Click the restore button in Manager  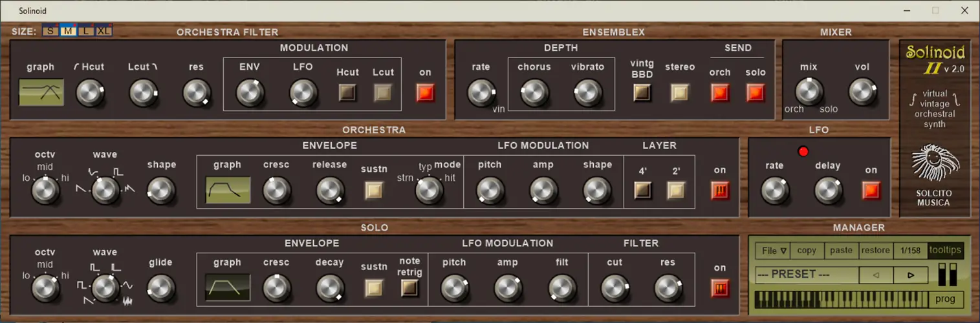[x=876, y=251]
